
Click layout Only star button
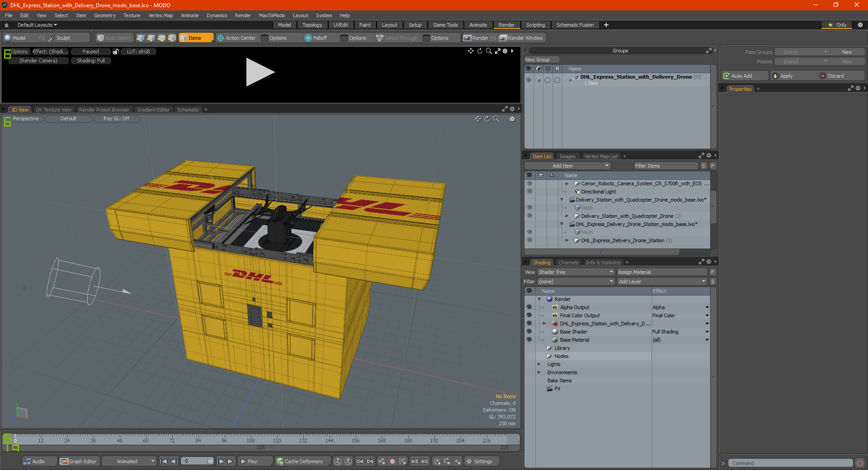tap(837, 25)
